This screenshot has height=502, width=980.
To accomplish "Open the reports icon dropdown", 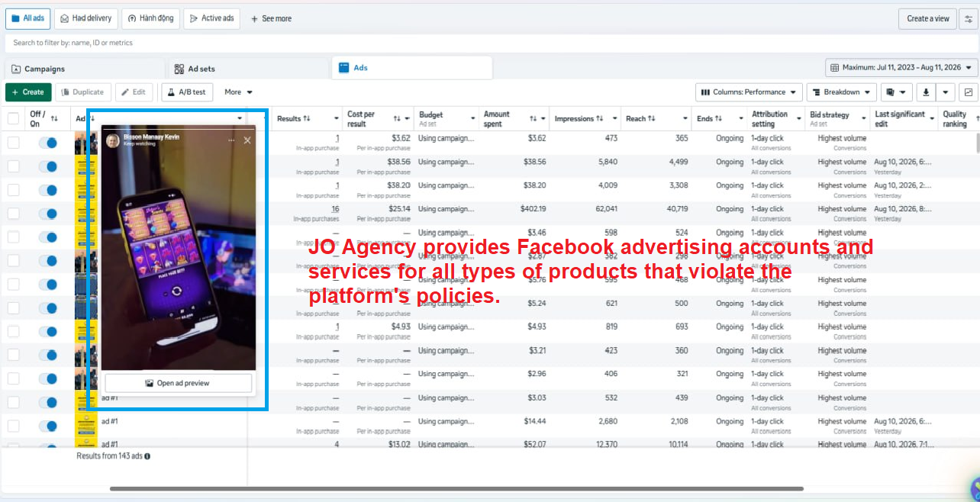I will click(896, 92).
